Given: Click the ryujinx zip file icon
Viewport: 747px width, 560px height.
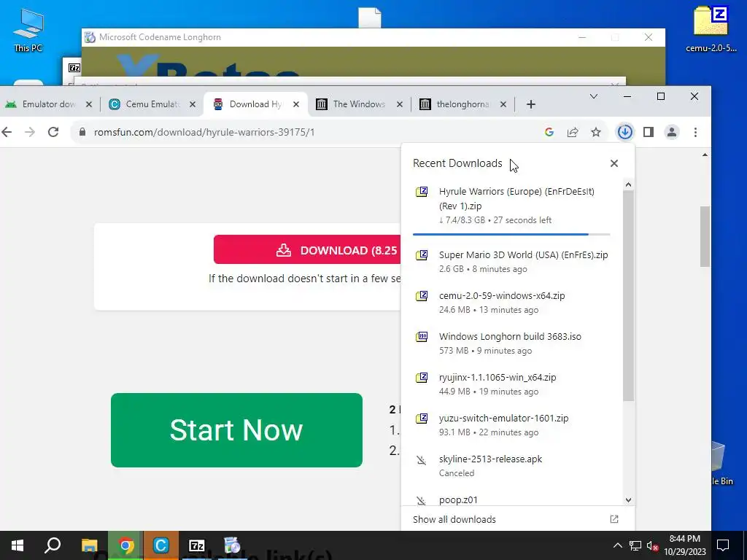Looking at the screenshot, I should pyautogui.click(x=422, y=378).
